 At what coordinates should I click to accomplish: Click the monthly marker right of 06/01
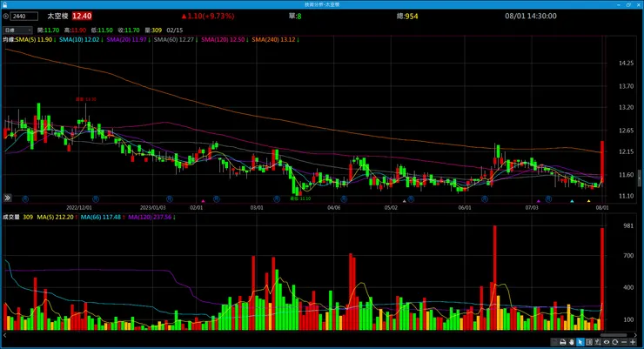485,198
